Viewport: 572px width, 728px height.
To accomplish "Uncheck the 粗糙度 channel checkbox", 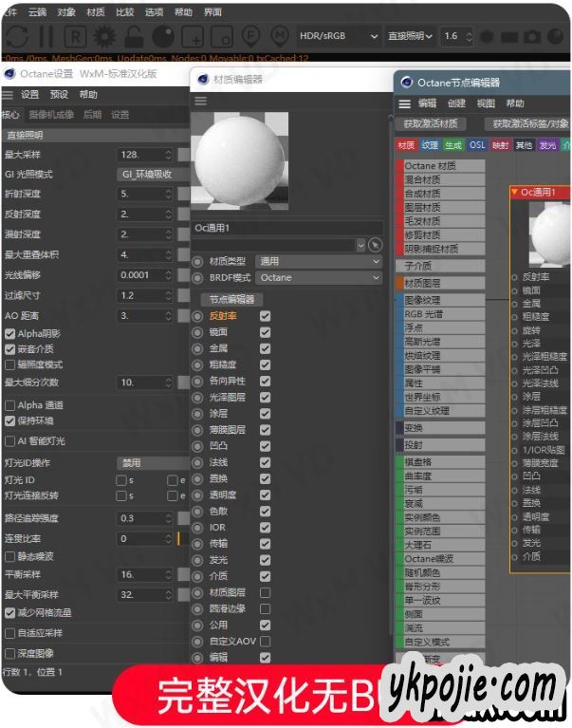I will pos(265,364).
